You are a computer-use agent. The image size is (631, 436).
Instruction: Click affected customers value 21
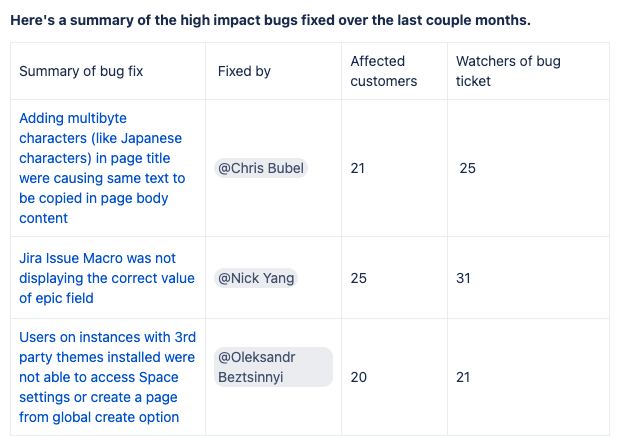point(358,168)
